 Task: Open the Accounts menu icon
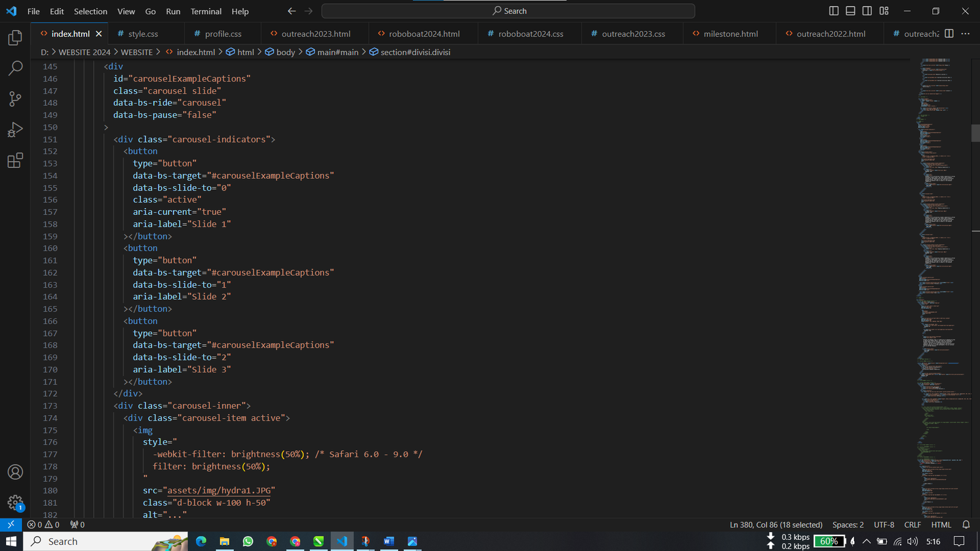[x=15, y=472]
